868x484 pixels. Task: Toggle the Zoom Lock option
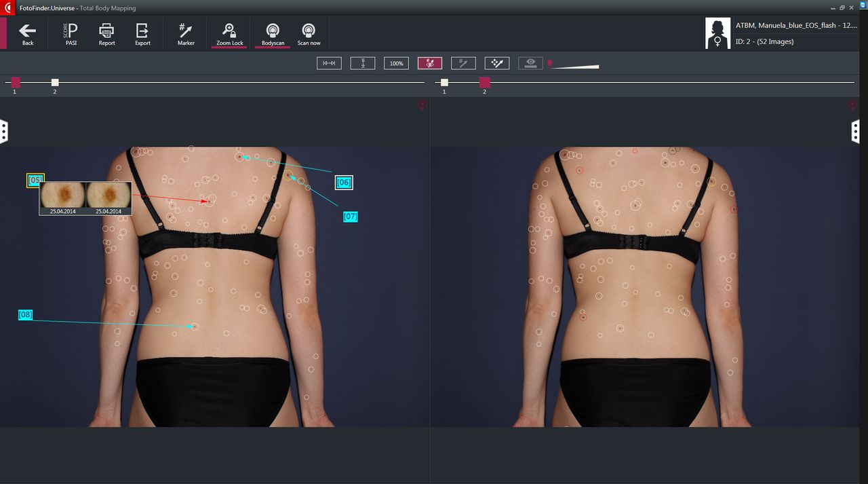coord(229,34)
